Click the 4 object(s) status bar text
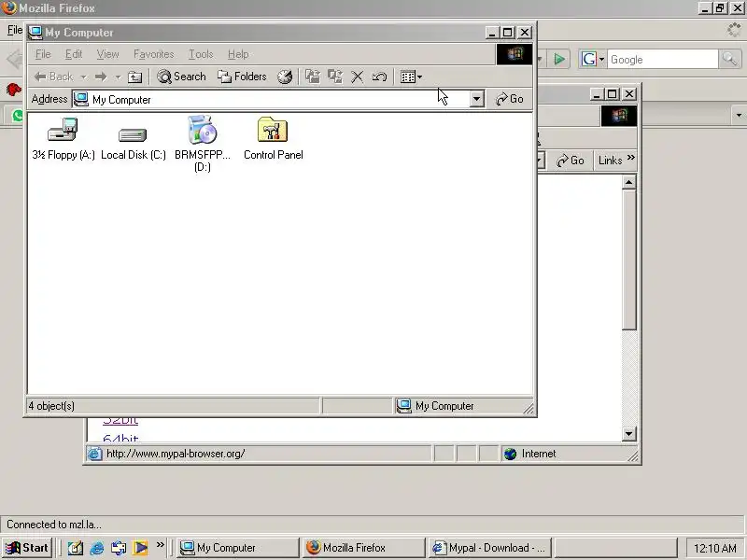 click(51, 406)
